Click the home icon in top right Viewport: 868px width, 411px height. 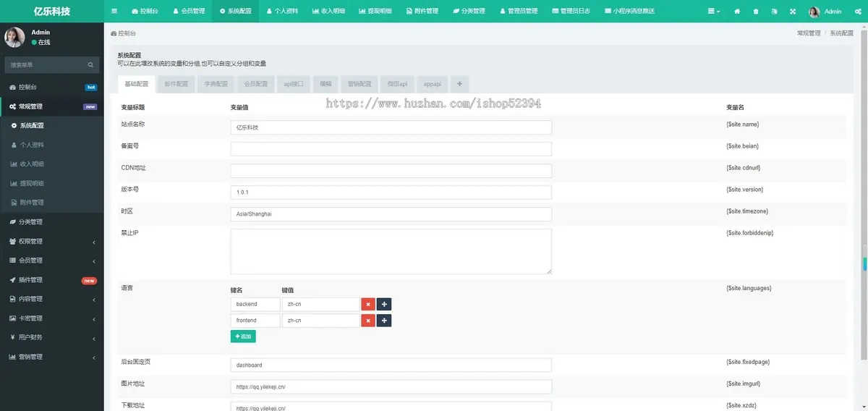tap(737, 11)
